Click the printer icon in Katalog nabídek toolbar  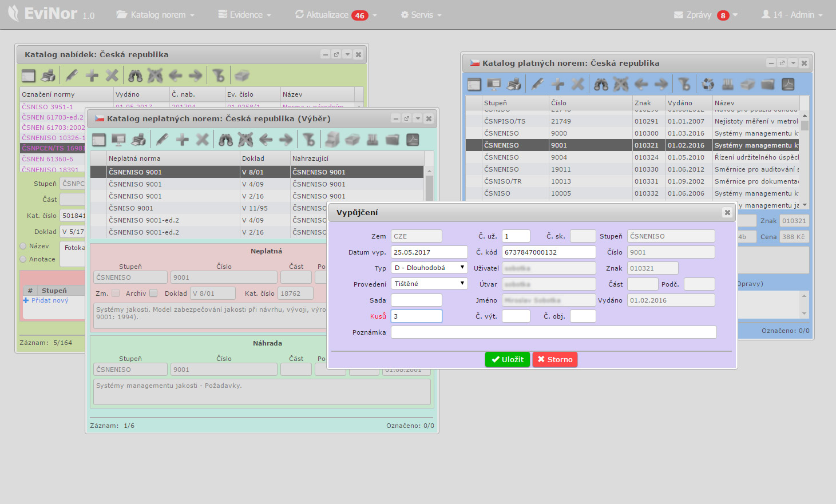click(x=49, y=76)
